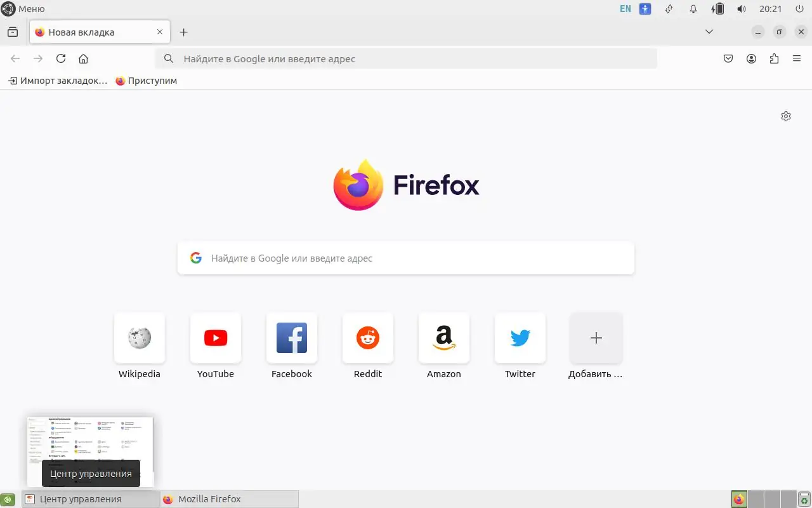Open the Приступим bookmark
Viewport: 812px width, 508px height.
click(x=146, y=81)
